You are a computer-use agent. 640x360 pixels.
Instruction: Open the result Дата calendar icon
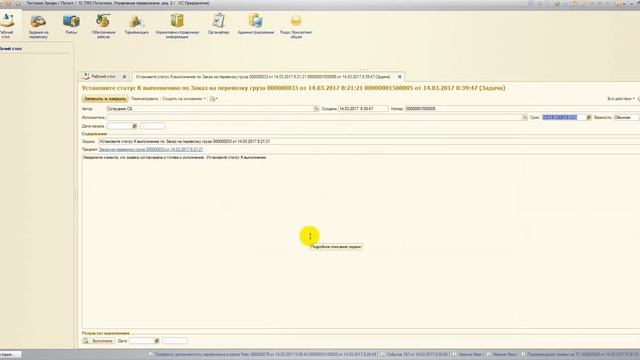coord(156,341)
